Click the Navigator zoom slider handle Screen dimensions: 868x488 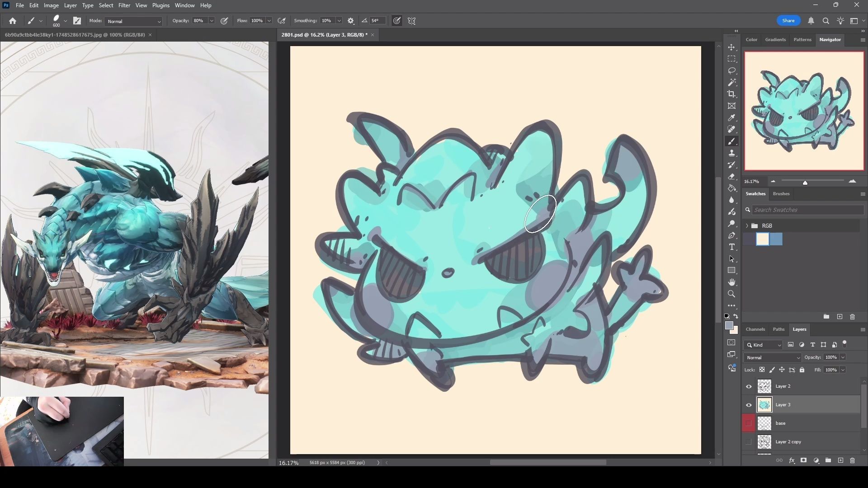click(805, 183)
